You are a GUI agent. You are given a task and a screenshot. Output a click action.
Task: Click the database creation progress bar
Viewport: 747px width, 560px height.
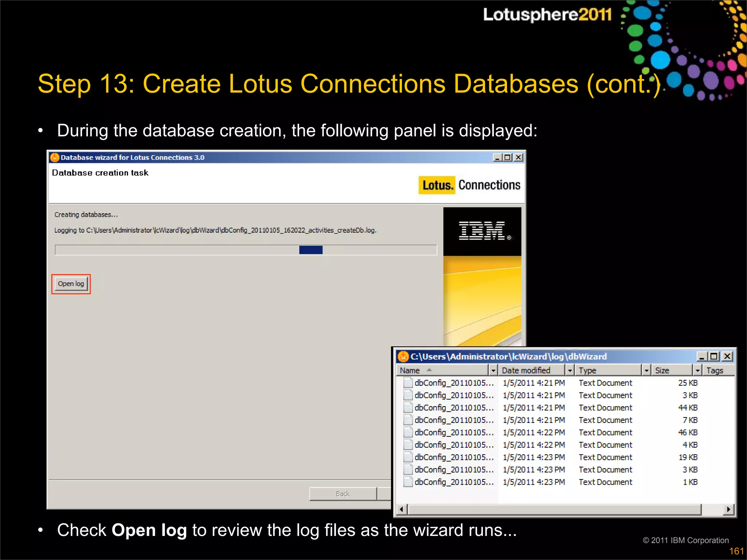click(x=246, y=250)
